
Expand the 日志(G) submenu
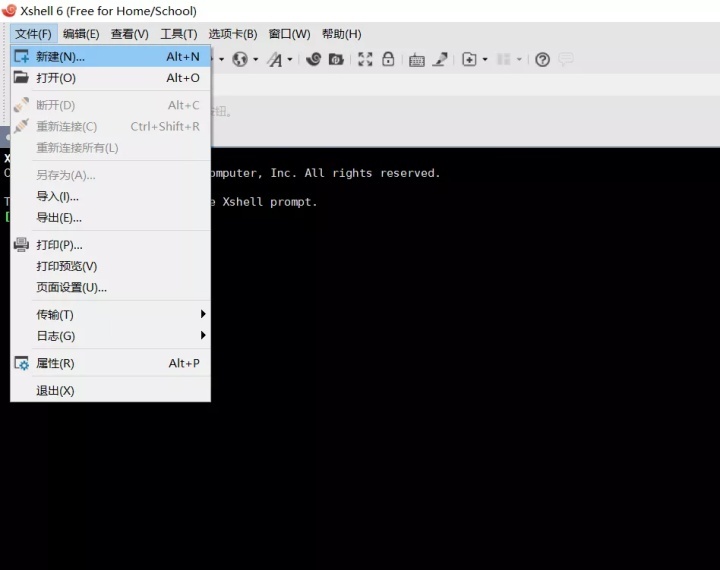pos(110,336)
